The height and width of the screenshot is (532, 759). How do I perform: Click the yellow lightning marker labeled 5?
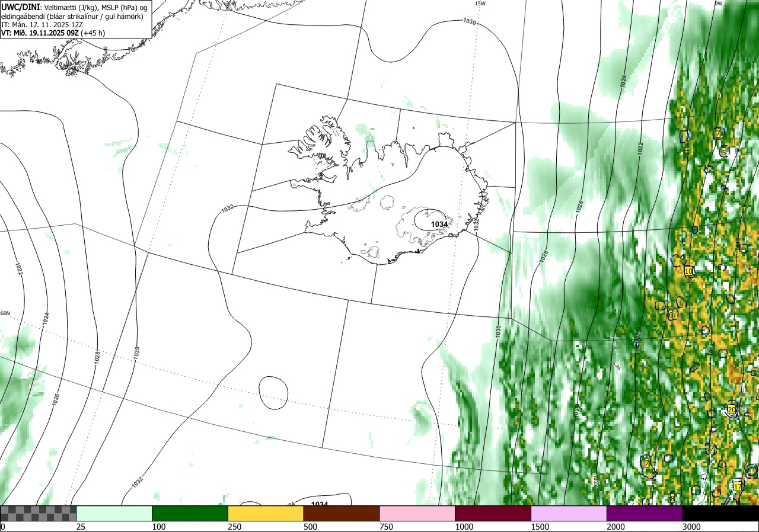(724, 152)
